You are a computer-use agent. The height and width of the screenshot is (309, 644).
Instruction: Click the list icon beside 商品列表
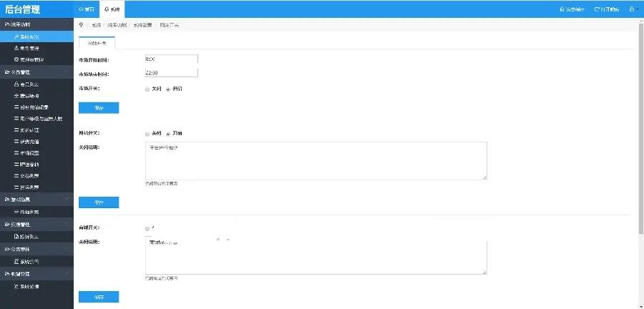click(16, 212)
